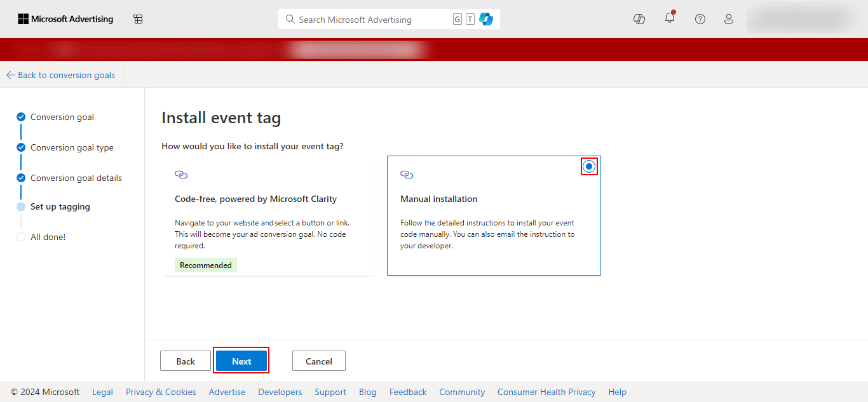The width and height of the screenshot is (868, 402).
Task: Open the user account profile icon
Action: (729, 19)
